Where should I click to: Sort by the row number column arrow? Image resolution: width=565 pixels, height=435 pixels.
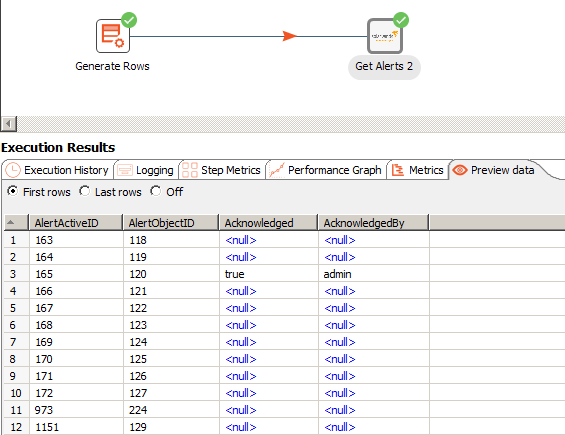[11, 222]
